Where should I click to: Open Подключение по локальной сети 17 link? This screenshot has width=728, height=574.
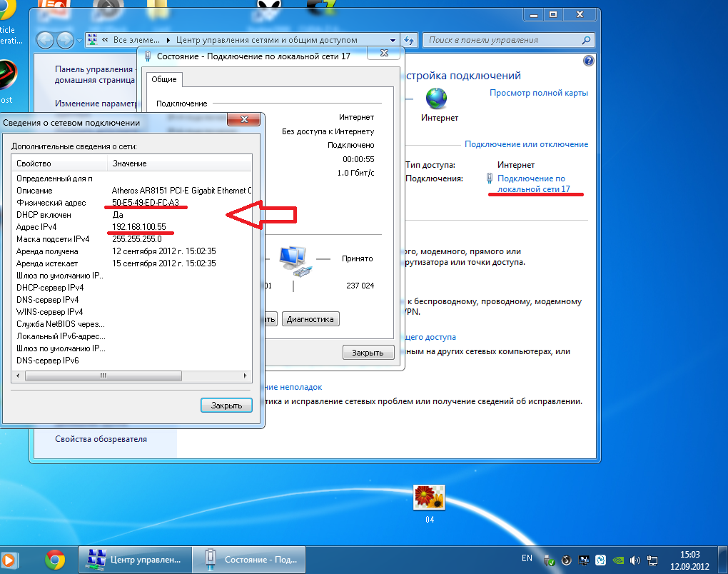533,184
